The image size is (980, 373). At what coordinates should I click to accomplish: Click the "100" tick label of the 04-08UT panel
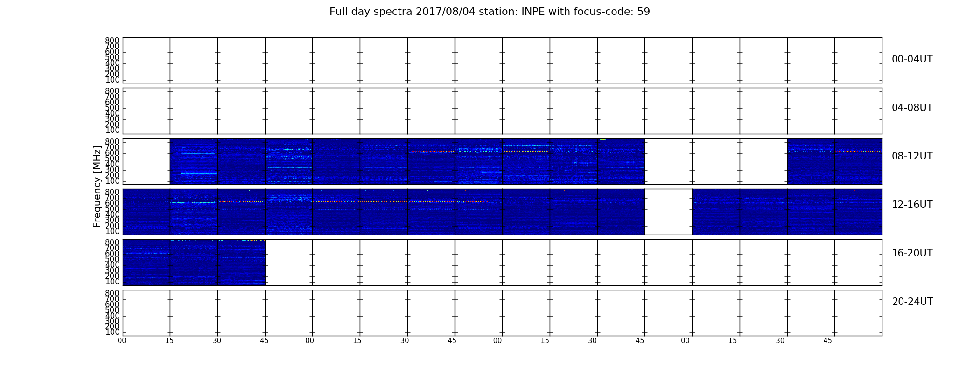(112, 130)
